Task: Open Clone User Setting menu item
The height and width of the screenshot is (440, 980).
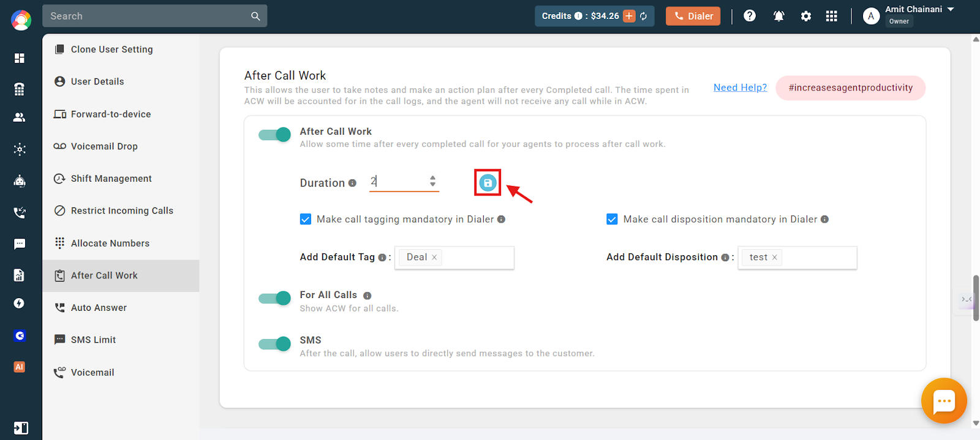Action: [121, 50]
